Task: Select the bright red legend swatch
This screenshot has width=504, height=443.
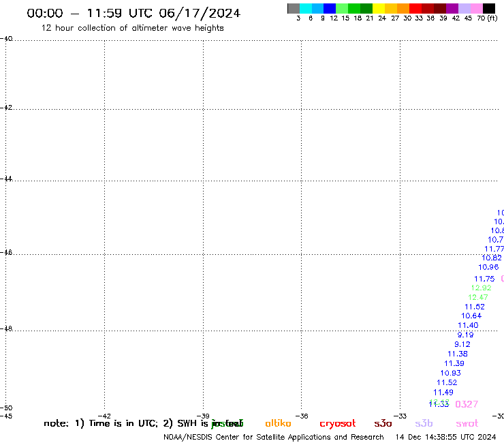Action: click(x=415, y=8)
